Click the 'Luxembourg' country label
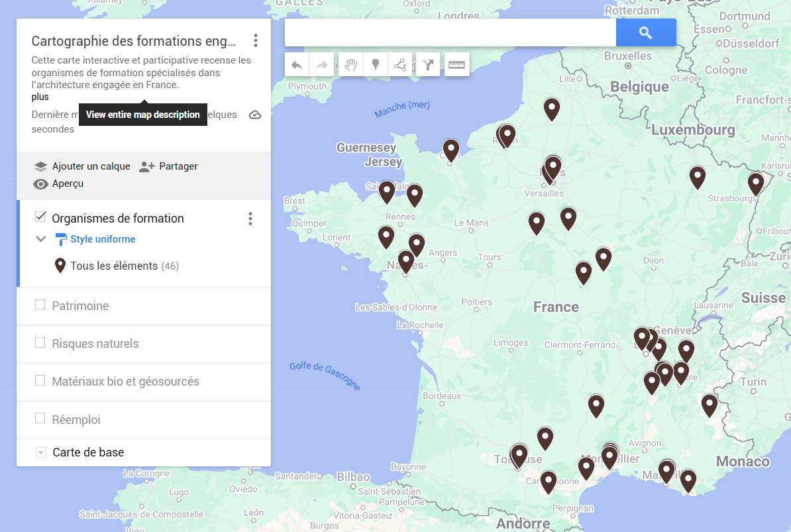Image resolution: width=791 pixels, height=532 pixels. pos(693,130)
